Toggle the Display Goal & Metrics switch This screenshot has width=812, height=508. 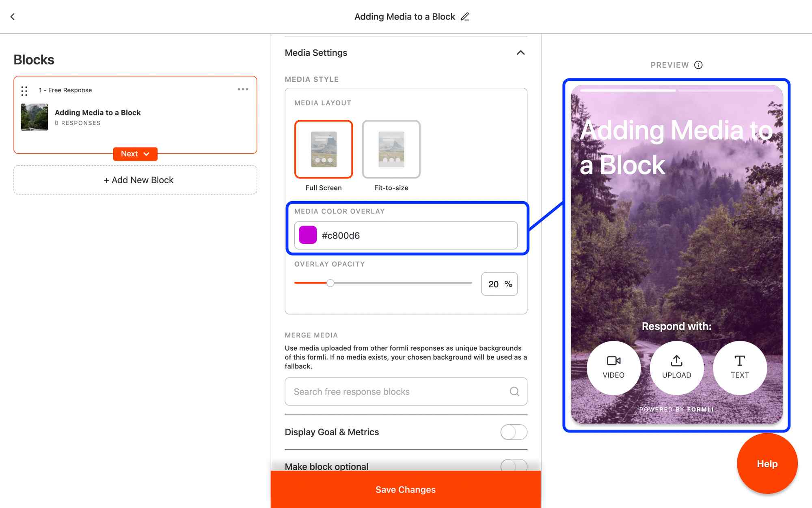click(514, 432)
